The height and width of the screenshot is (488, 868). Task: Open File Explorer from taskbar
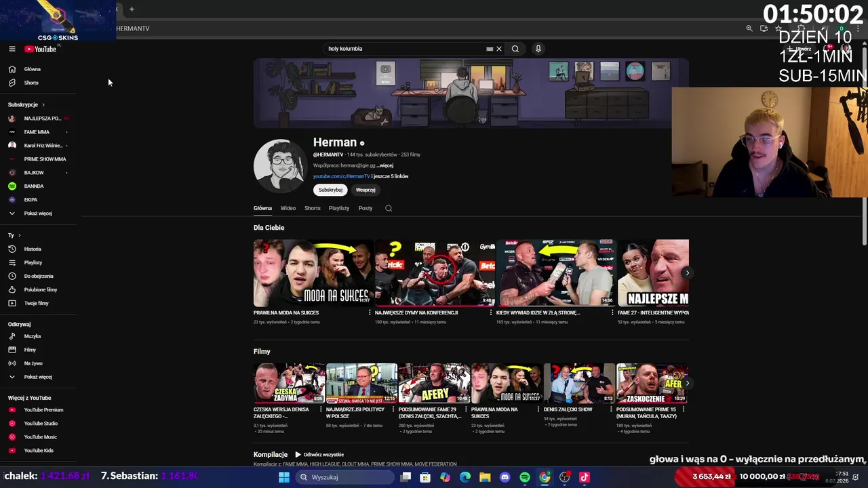coord(485,477)
